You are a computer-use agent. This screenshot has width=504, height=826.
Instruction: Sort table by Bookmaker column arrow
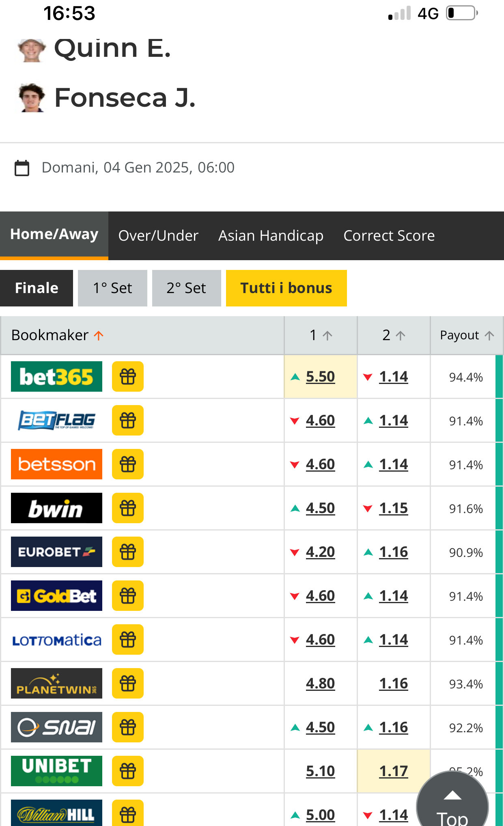99,335
